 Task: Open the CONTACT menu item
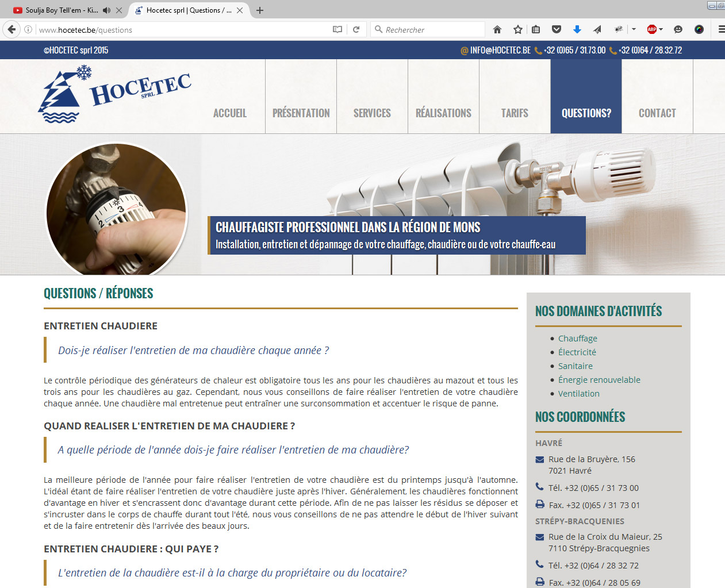point(657,113)
